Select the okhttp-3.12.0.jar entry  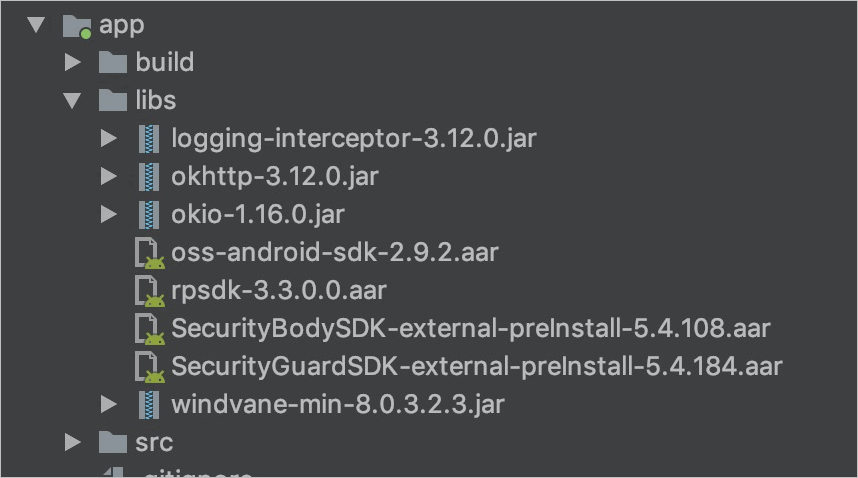coord(275,177)
